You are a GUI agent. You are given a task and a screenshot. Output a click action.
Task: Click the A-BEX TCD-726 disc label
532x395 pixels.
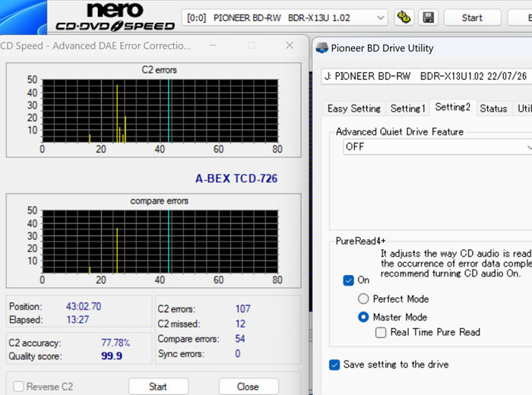point(236,179)
